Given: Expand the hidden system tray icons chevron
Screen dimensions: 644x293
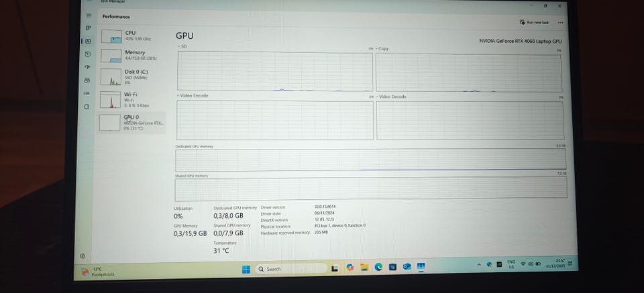Looking at the screenshot, I should coord(478,265).
